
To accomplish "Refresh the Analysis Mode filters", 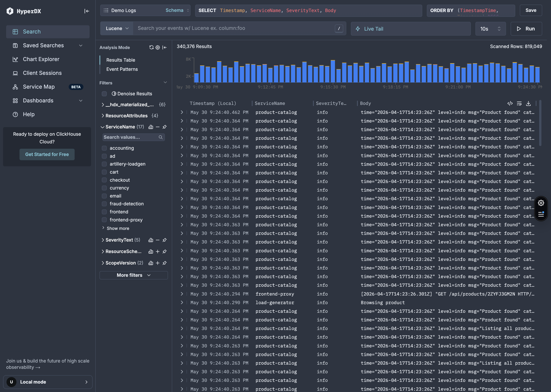I will [151, 47].
